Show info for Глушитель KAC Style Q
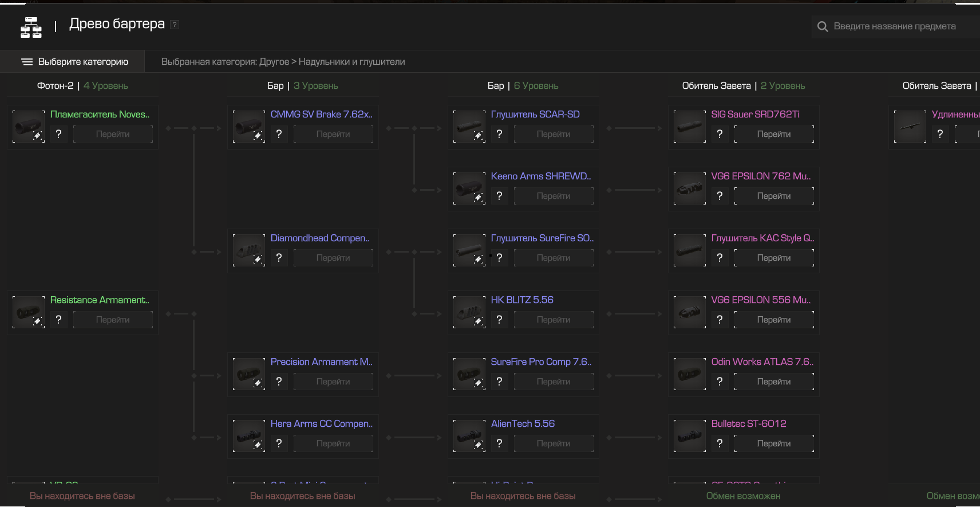Viewport: 980px width, 507px height. click(720, 258)
